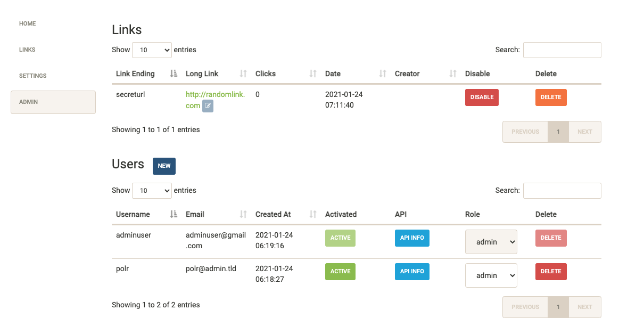Toggle the ACTIVE status for polr user

click(340, 271)
